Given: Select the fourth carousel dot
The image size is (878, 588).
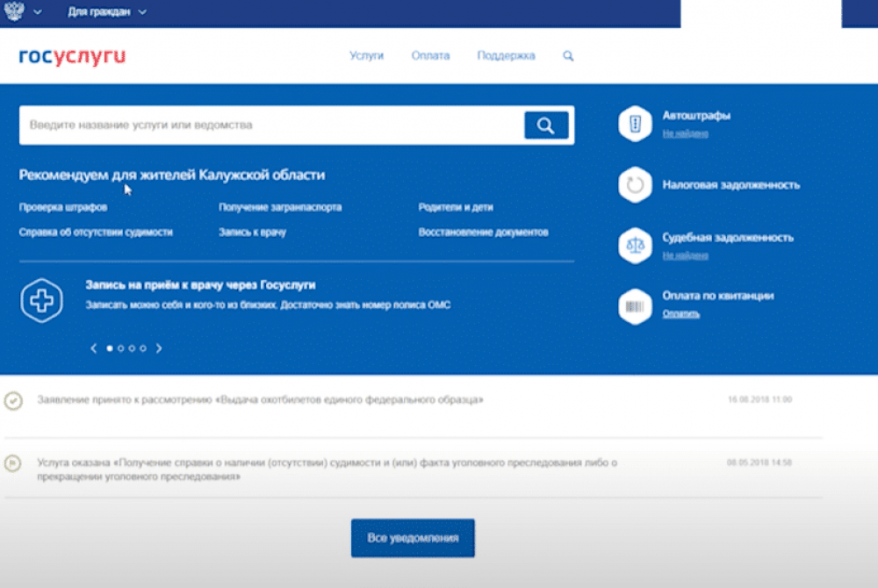Looking at the screenshot, I should click(x=143, y=348).
